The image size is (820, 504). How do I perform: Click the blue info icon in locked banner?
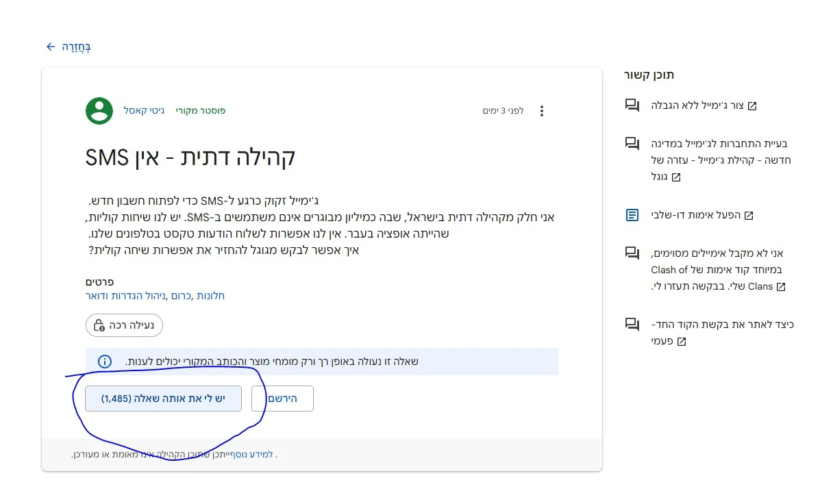(x=104, y=362)
